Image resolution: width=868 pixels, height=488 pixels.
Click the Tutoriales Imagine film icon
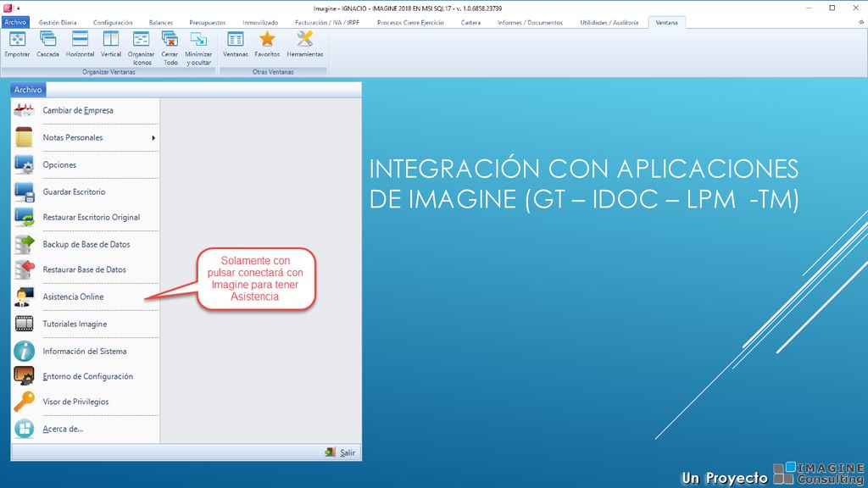click(x=24, y=324)
